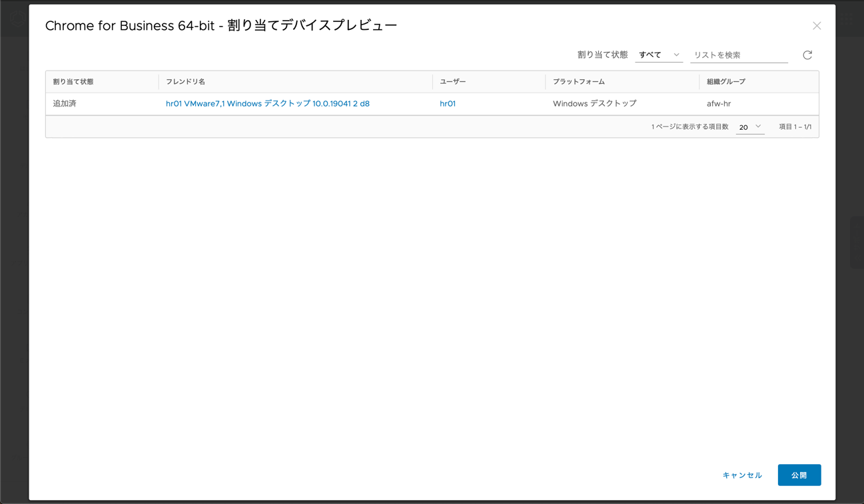This screenshot has height=504, width=864.
Task: Click the 項目 1 – 1/1 pagination text
Action: click(795, 127)
